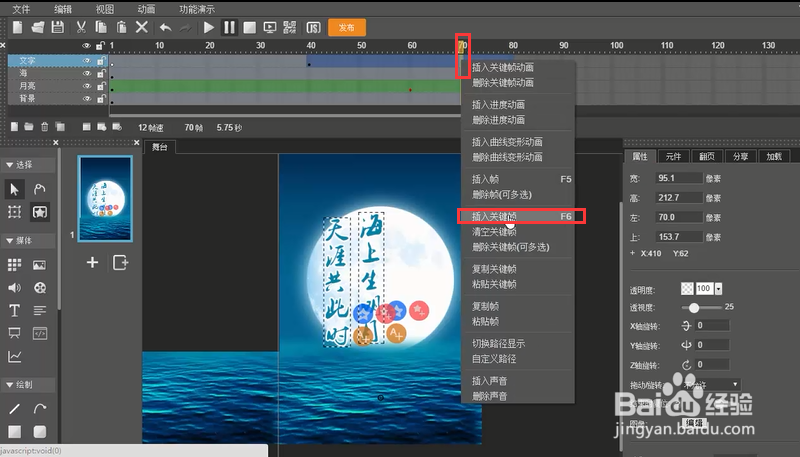
Task: Toggle lock on 背景 layer
Action: pos(101,98)
